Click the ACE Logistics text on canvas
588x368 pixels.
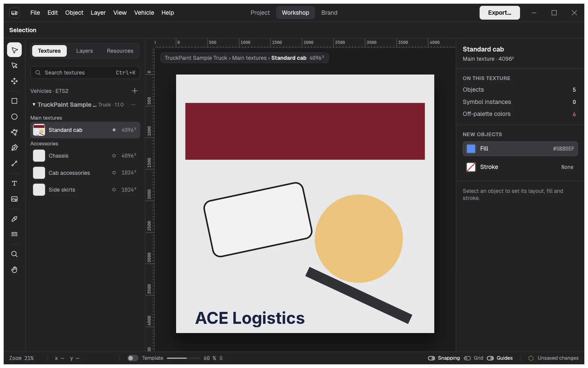pyautogui.click(x=250, y=318)
